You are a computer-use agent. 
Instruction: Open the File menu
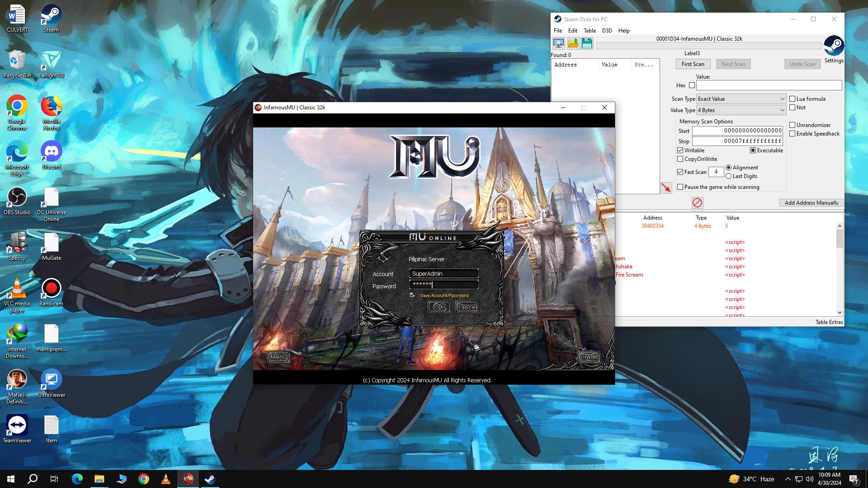558,30
